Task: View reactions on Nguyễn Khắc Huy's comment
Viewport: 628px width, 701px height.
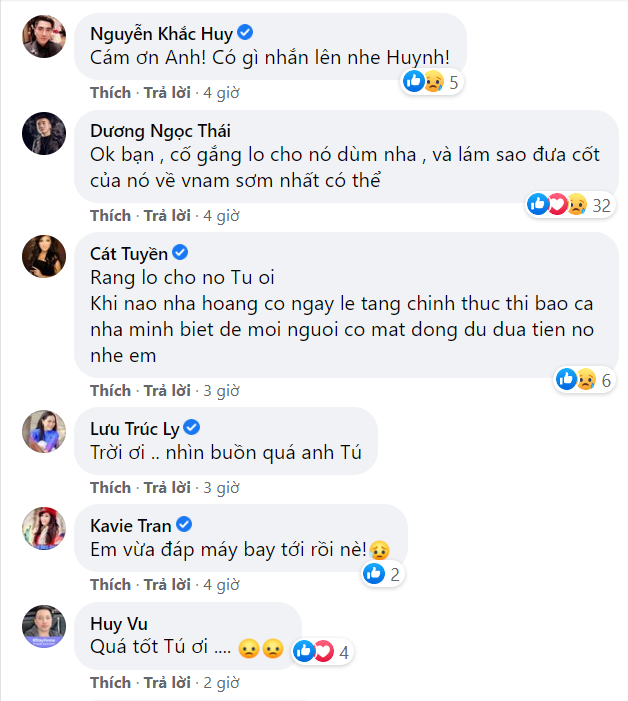Action: tap(431, 82)
